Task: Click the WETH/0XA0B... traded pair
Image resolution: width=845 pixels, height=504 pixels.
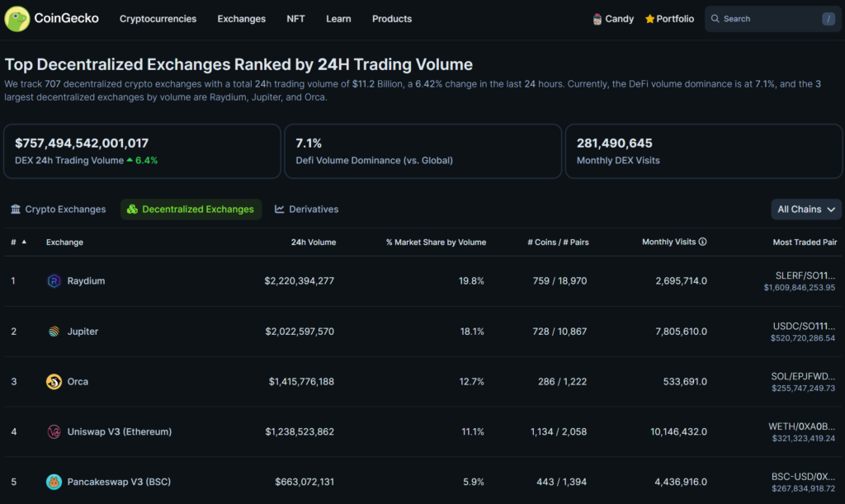Action: click(801, 426)
